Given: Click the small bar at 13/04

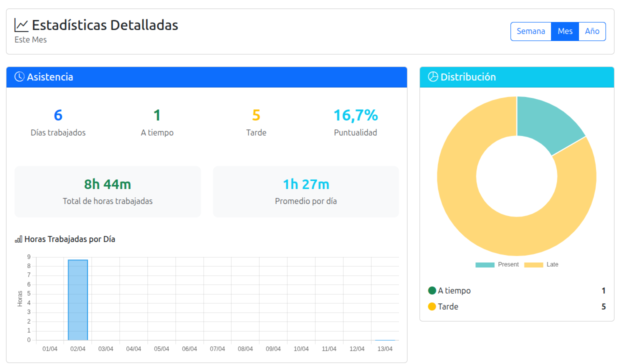Looking at the screenshot, I should (385, 340).
